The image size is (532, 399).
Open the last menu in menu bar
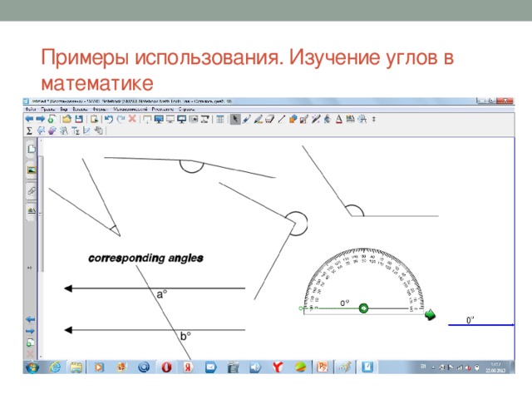pos(186,109)
